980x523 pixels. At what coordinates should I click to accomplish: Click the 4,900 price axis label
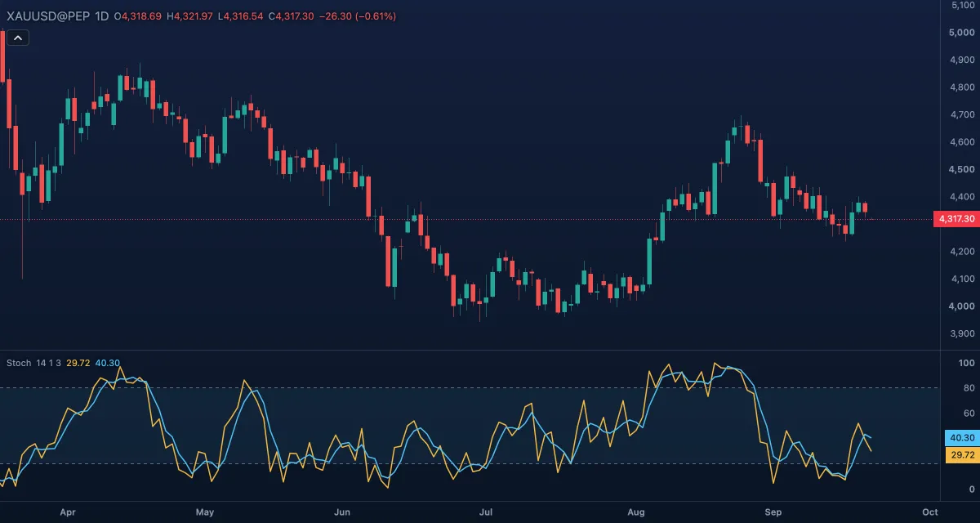(963, 60)
